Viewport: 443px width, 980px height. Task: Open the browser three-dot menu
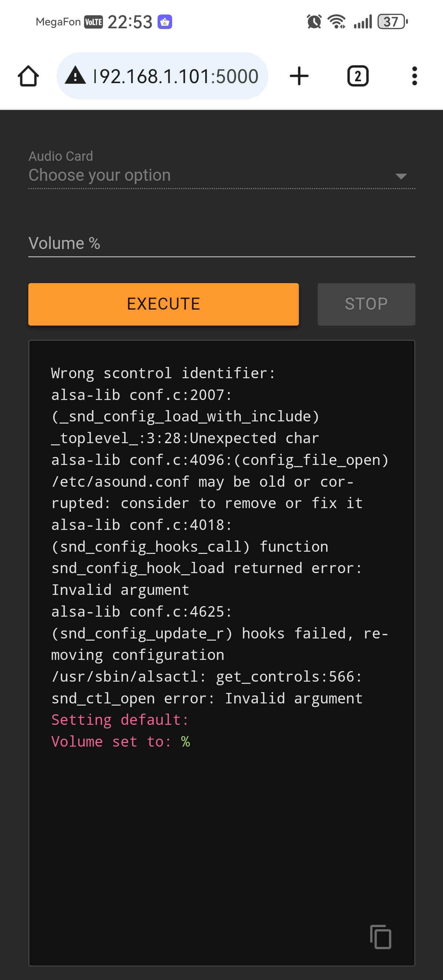pos(414,76)
